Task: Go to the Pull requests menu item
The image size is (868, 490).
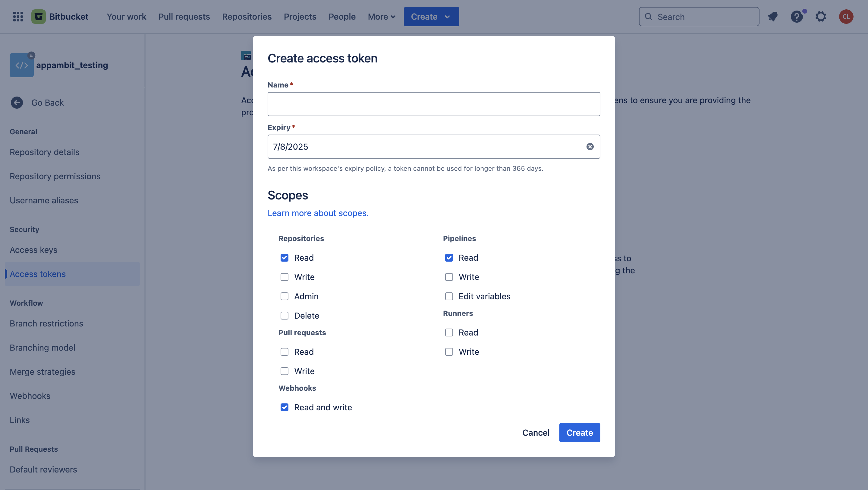Action: 184,17
